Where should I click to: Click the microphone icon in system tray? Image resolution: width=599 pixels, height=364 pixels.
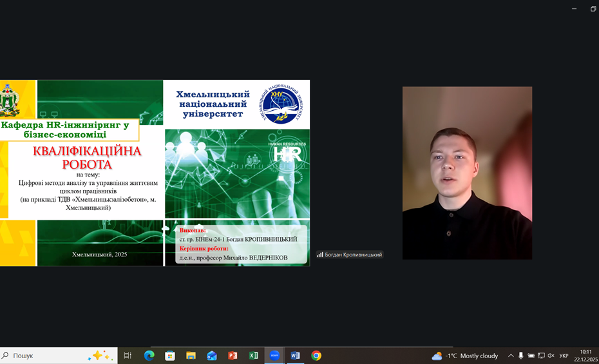tap(520, 356)
